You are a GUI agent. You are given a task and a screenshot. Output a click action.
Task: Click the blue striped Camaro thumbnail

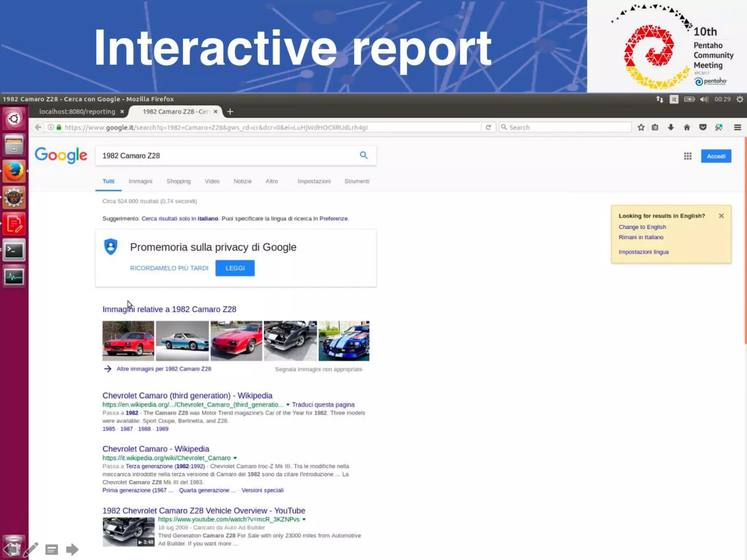point(344,341)
